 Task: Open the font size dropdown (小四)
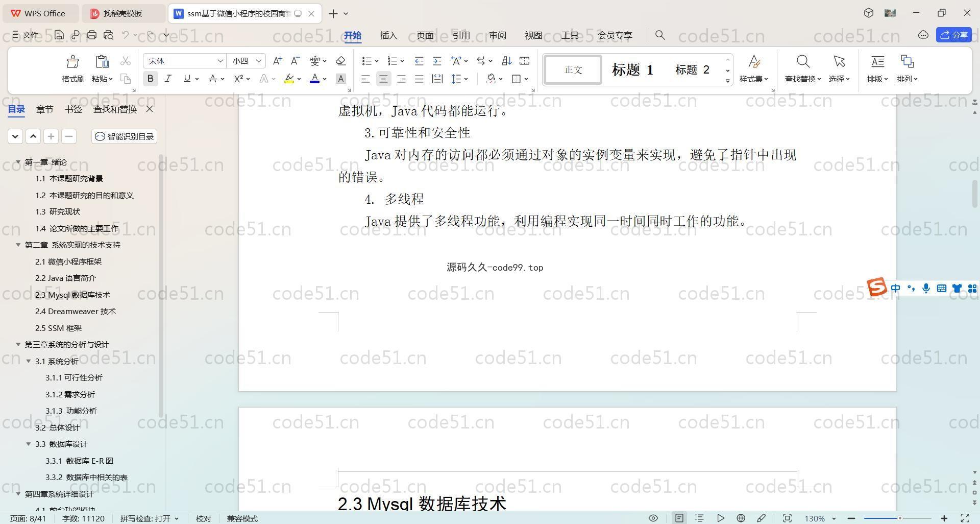point(259,61)
